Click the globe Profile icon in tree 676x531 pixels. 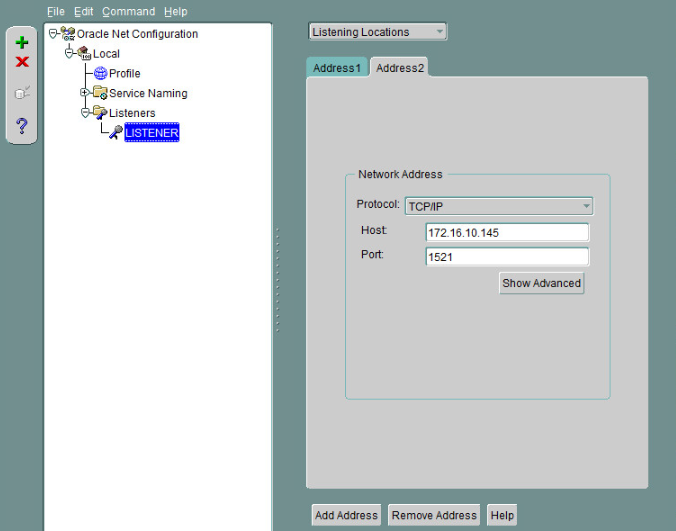coord(101,74)
